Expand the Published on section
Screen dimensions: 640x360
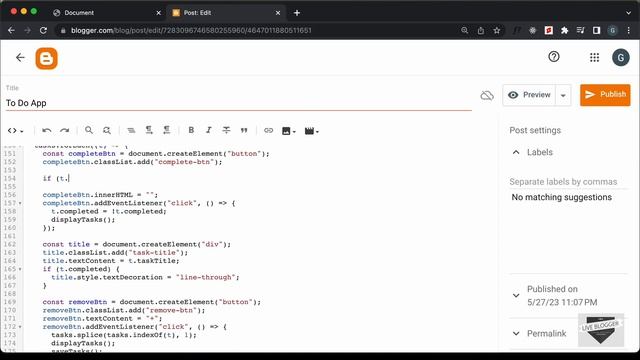point(516,295)
